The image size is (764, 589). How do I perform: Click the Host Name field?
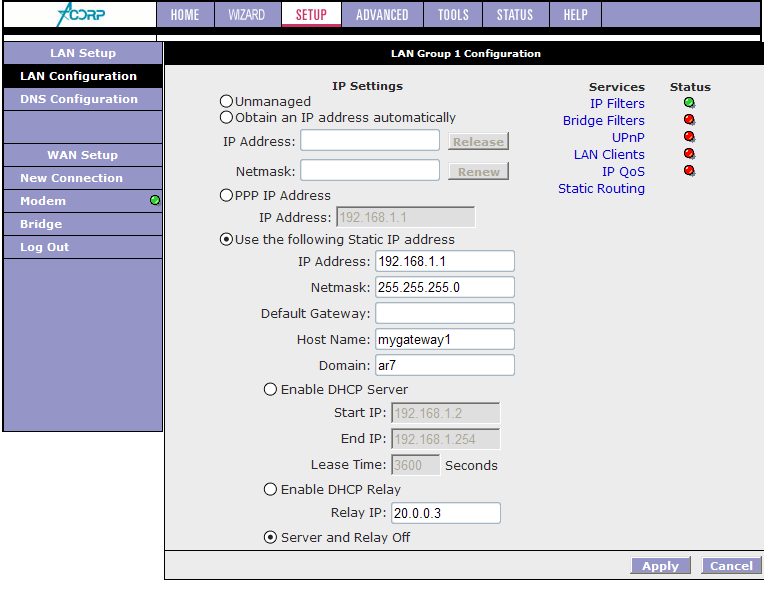pyautogui.click(x=445, y=339)
